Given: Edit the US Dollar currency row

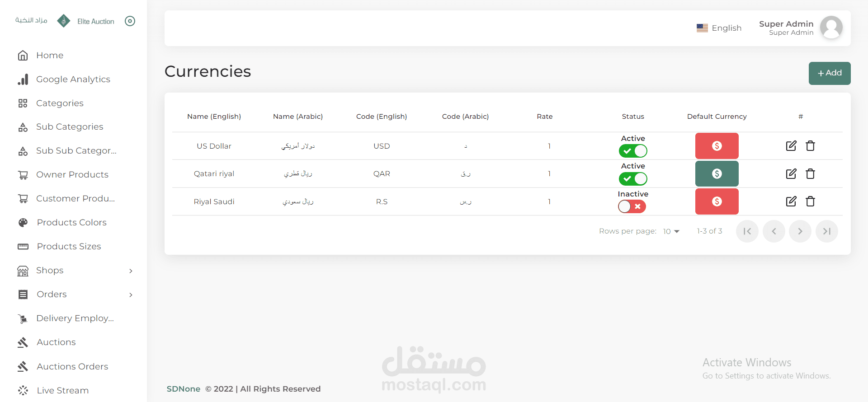Looking at the screenshot, I should point(791,146).
